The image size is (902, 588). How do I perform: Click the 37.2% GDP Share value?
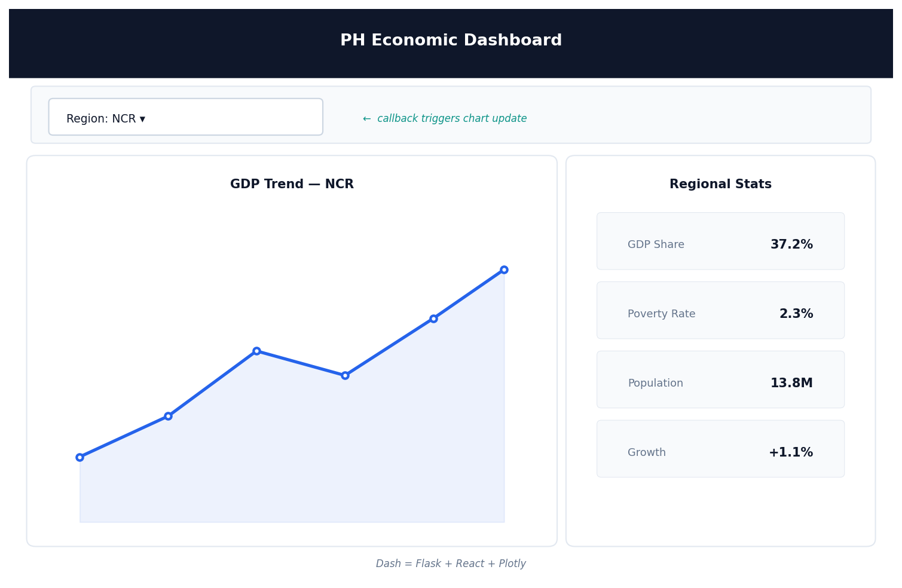[792, 244]
